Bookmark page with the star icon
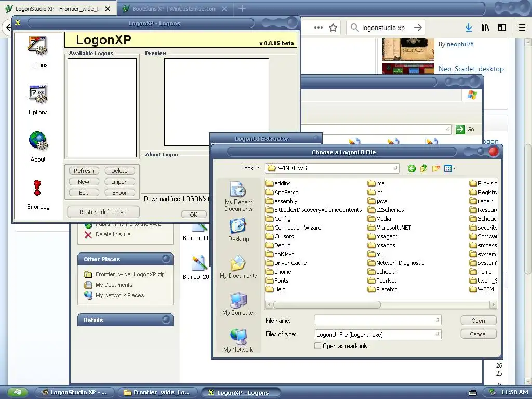532x399 pixels. point(333,28)
